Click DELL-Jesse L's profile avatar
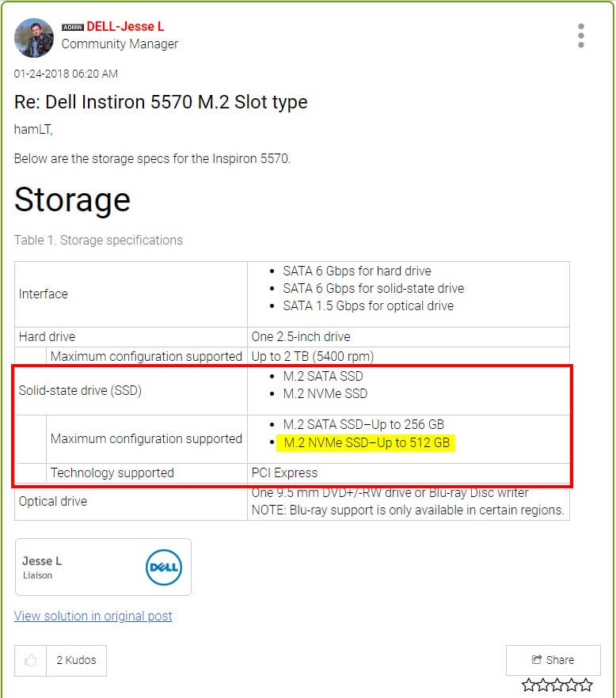 pos(34,37)
